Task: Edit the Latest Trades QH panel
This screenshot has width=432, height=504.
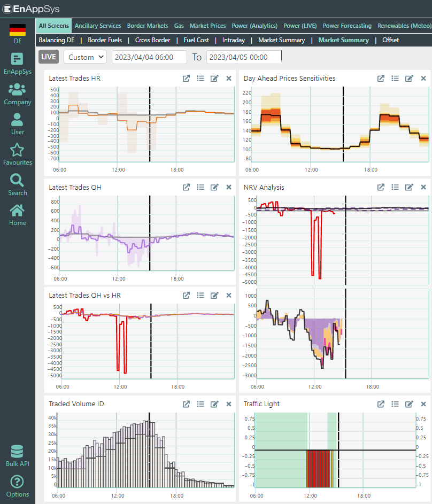Action: pos(214,187)
